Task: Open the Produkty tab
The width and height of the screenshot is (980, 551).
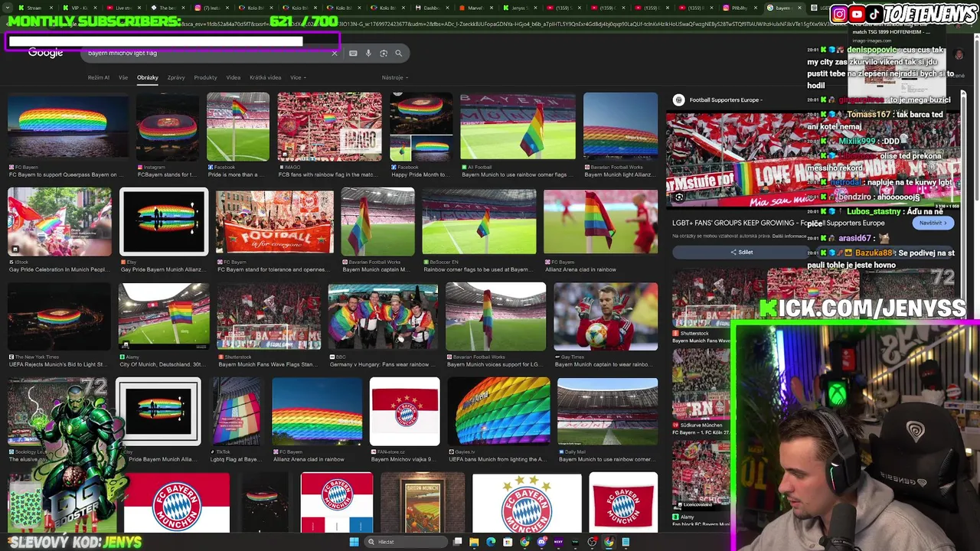Action: click(x=205, y=77)
